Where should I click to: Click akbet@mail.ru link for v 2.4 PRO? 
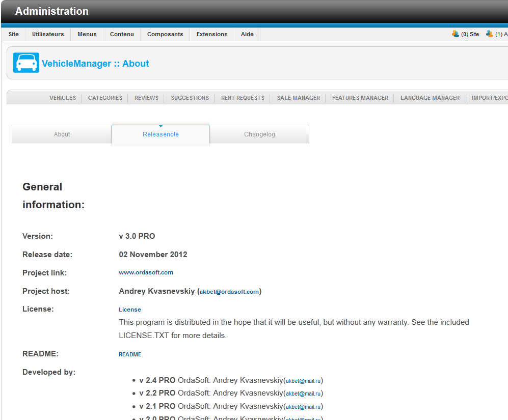pyautogui.click(x=303, y=381)
